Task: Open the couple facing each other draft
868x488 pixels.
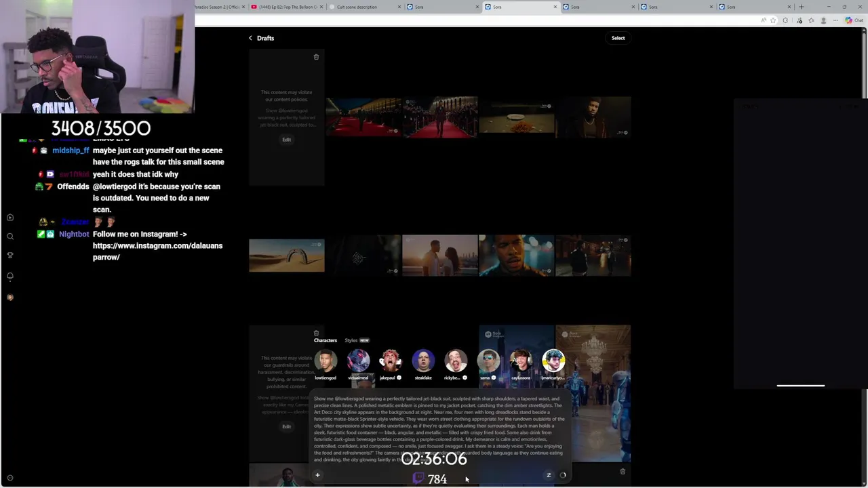Action: (440, 256)
